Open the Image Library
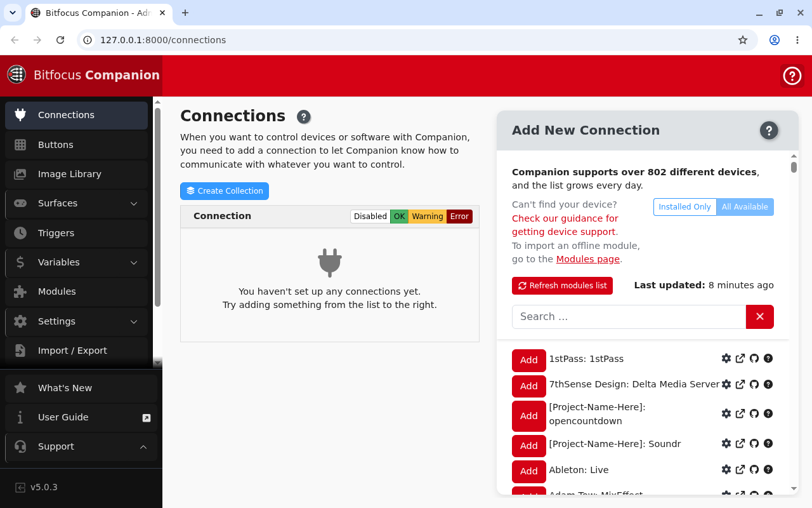This screenshot has height=508, width=812. click(x=76, y=174)
